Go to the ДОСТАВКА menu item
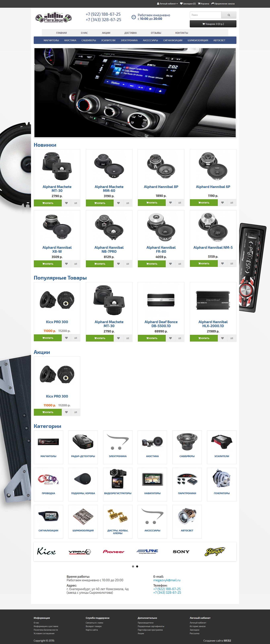The width and height of the screenshot is (270, 644). pyautogui.click(x=131, y=33)
